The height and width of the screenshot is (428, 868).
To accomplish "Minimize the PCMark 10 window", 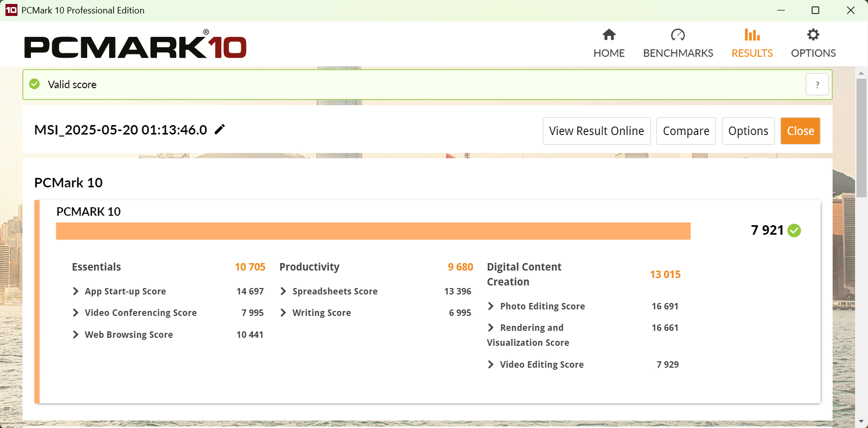I will pyautogui.click(x=781, y=10).
